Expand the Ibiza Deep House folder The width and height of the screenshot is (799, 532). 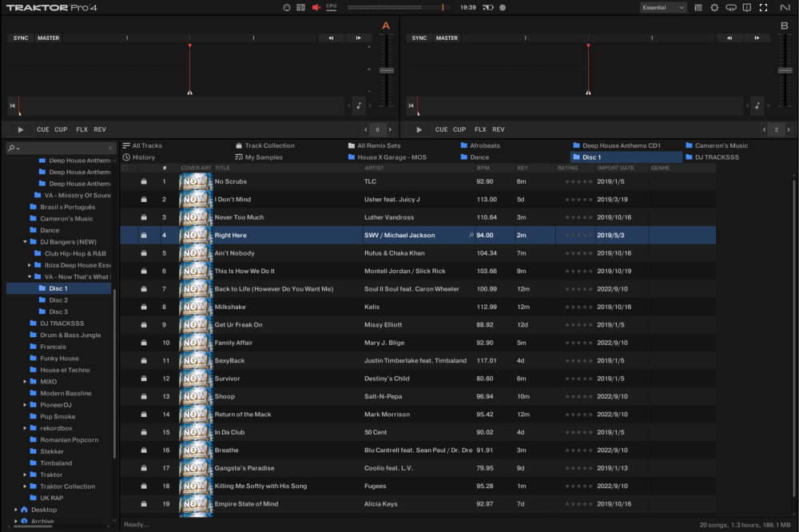tap(30, 265)
